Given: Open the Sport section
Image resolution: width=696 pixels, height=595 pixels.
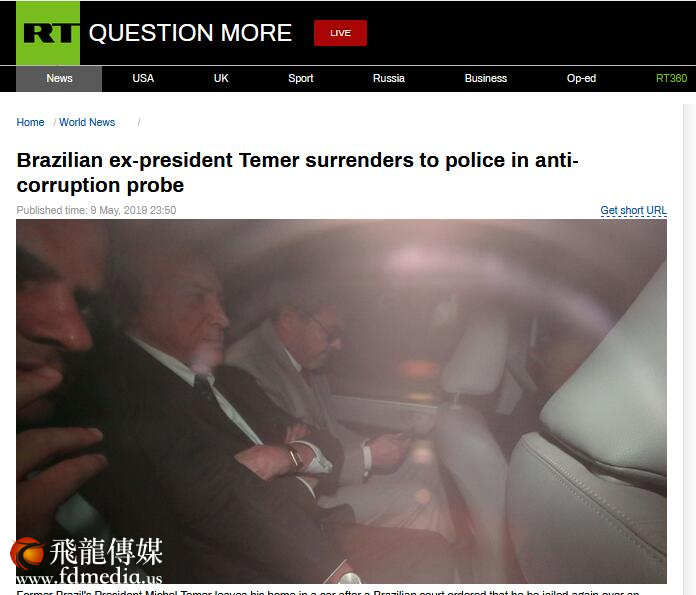Looking at the screenshot, I should [301, 79].
